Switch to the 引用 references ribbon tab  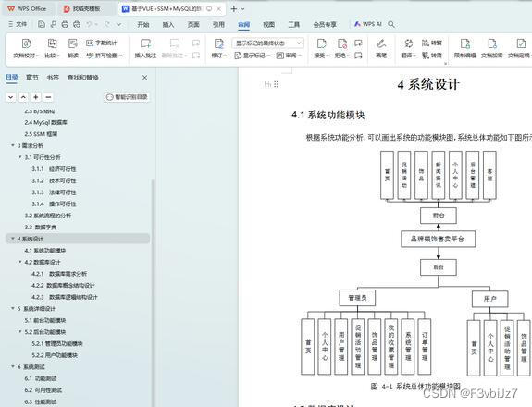tap(218, 24)
